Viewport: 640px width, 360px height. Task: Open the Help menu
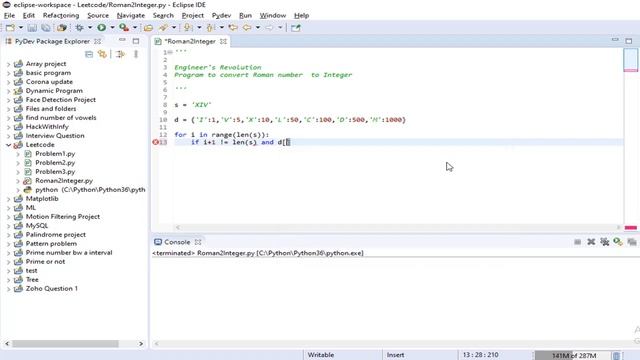tap(301, 16)
